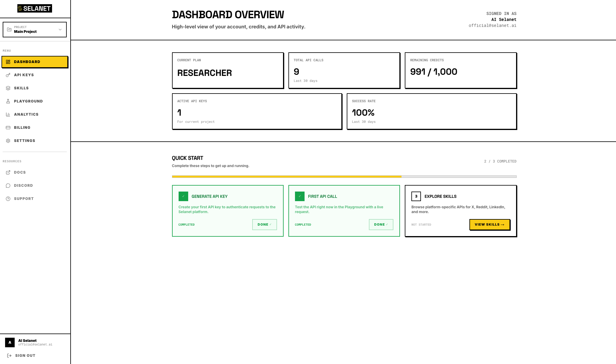The width and height of the screenshot is (616, 364).
Task: Click the Explore Skills step 3 box
Action: 416,196
